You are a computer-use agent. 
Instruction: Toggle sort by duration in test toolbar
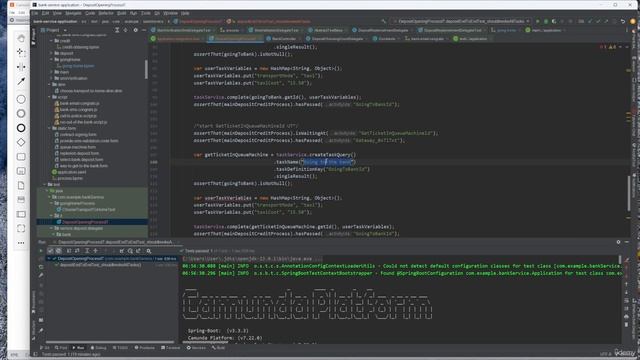click(77, 251)
